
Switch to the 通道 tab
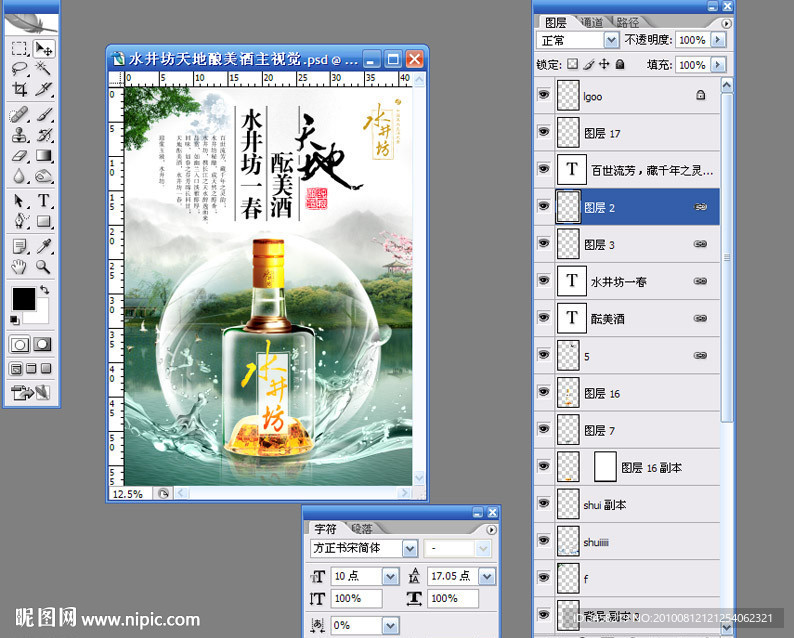[x=592, y=22]
